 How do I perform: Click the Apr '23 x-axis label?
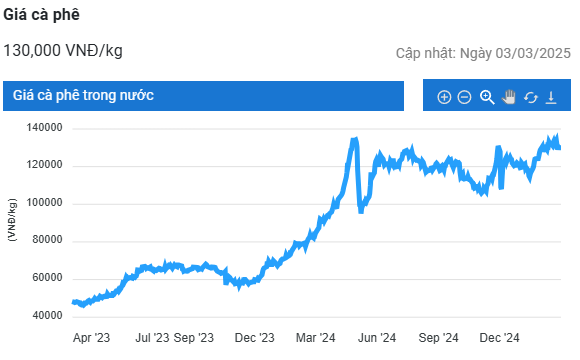(91, 337)
